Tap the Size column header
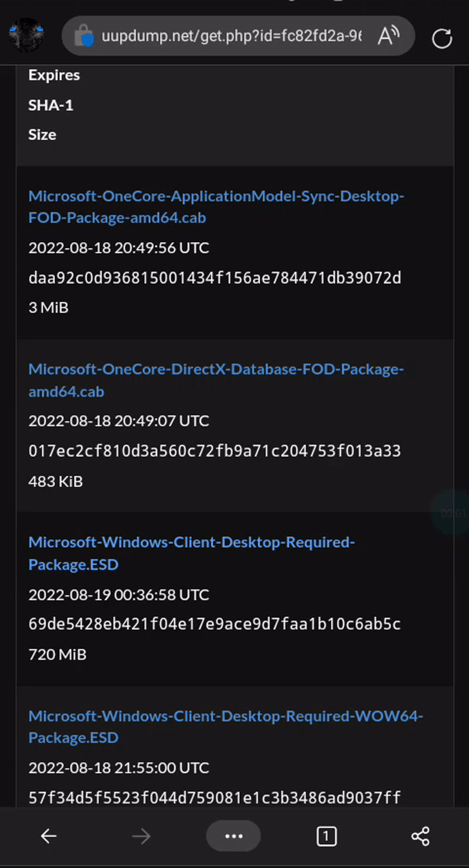Screen dimensions: 469x868 [42, 134]
